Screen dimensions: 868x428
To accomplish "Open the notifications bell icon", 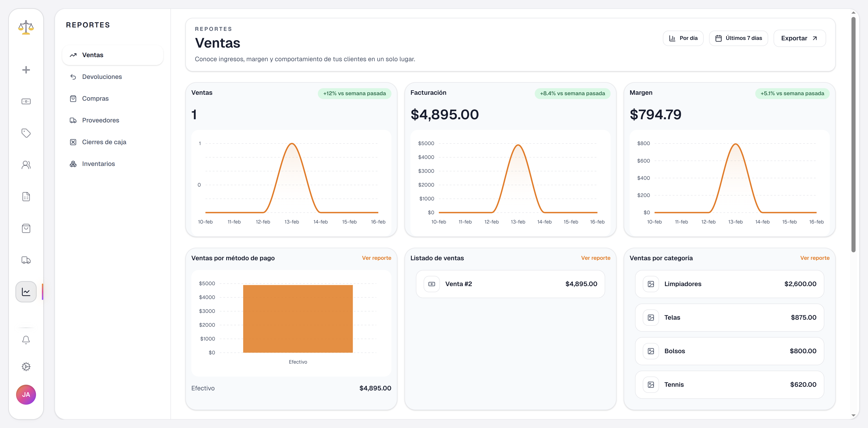I will [x=26, y=340].
